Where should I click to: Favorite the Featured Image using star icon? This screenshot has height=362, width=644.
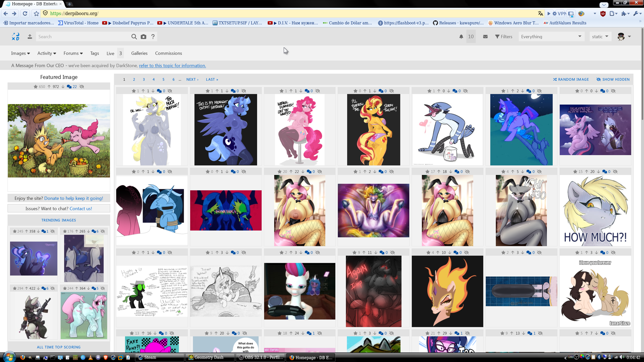tap(35, 86)
